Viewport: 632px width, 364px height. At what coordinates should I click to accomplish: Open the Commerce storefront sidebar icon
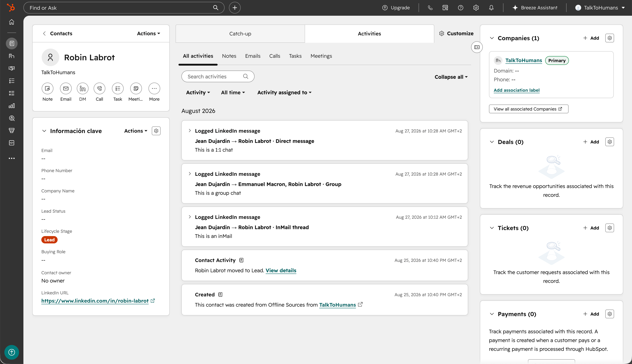pyautogui.click(x=12, y=130)
